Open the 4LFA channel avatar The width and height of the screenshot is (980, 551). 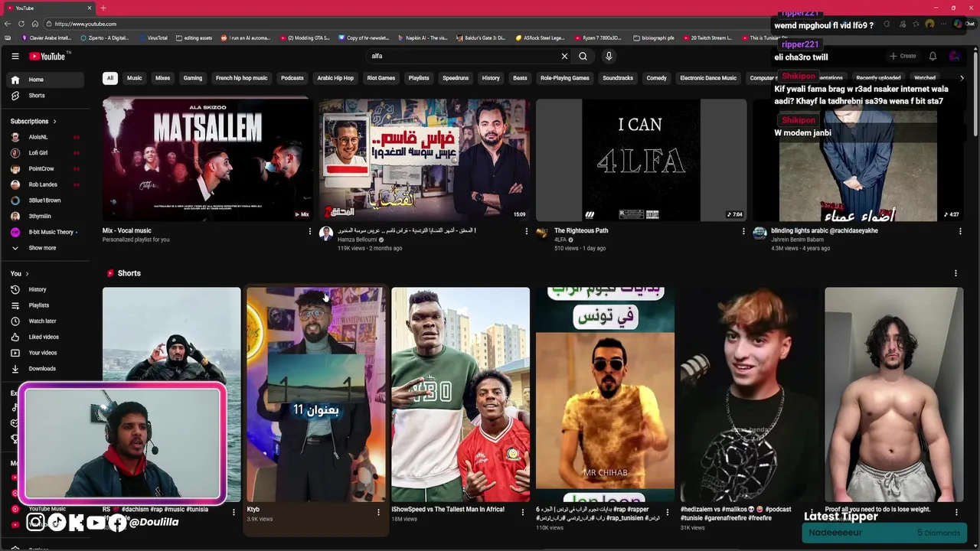click(543, 233)
